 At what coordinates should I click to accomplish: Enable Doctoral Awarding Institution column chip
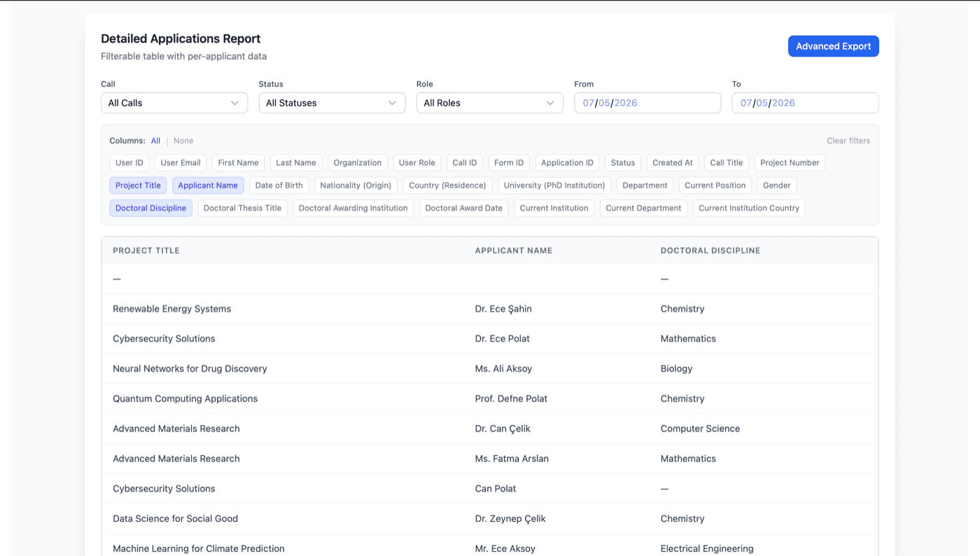[x=353, y=208]
